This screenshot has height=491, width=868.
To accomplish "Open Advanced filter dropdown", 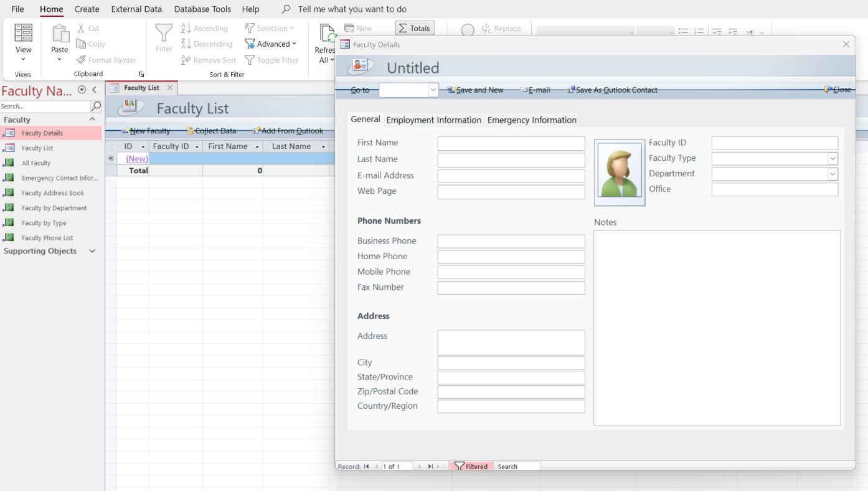I will [271, 44].
